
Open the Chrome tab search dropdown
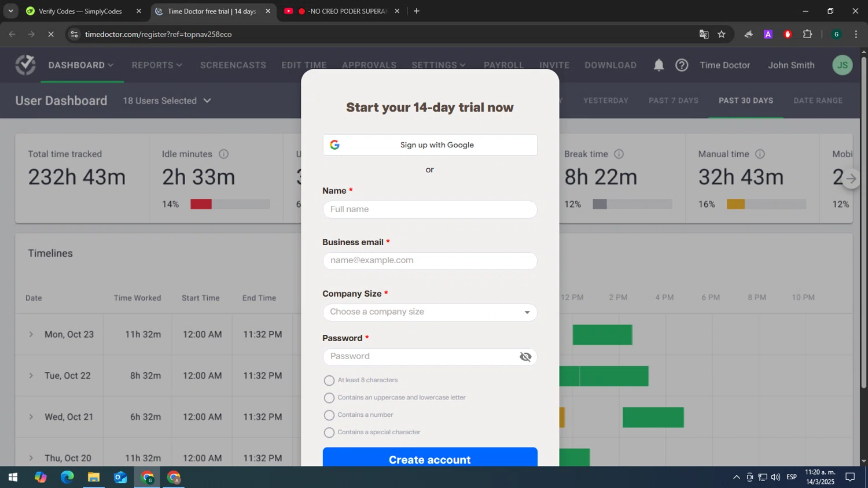[10, 11]
